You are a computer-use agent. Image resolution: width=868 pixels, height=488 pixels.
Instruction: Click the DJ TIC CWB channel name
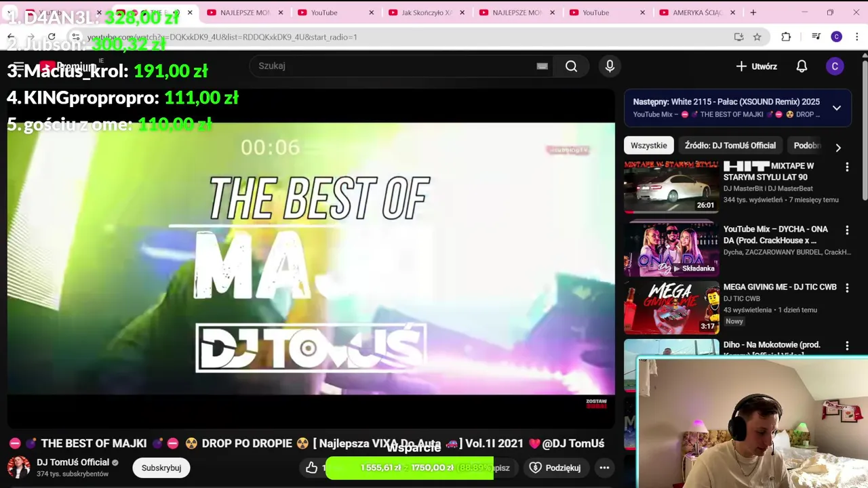[742, 298]
